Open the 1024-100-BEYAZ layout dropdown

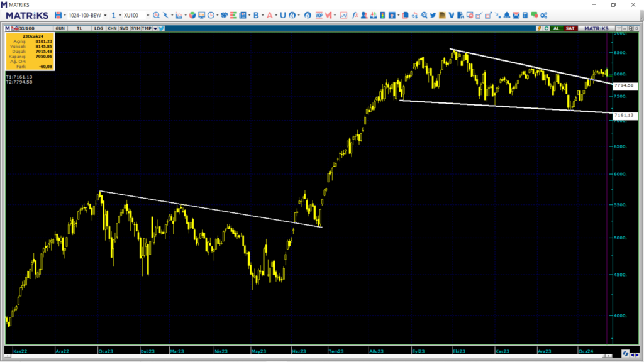[104, 15]
